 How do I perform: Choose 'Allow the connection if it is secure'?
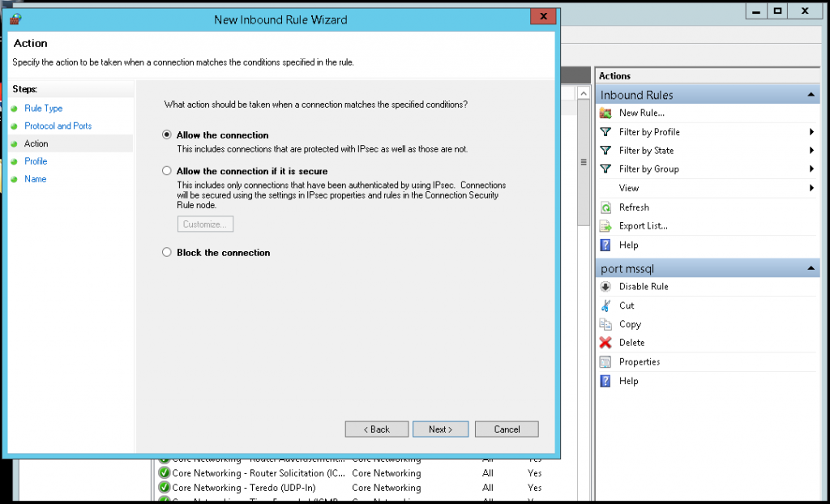click(167, 172)
